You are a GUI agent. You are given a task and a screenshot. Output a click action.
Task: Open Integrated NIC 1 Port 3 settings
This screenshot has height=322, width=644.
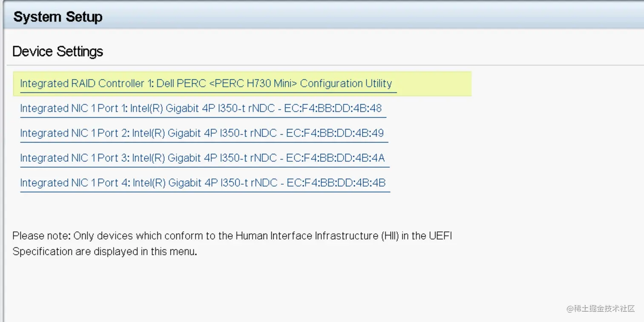[x=202, y=158]
